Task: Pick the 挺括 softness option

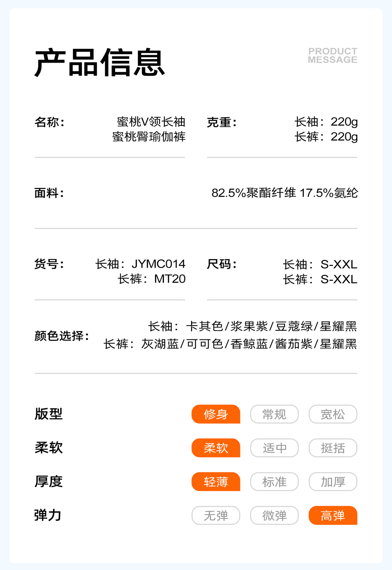Action: pos(333,448)
